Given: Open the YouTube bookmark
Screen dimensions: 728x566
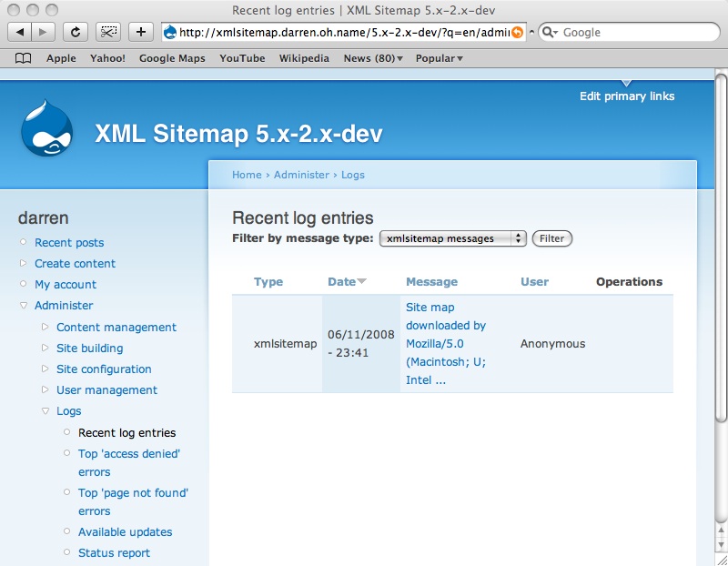Looking at the screenshot, I should click(x=242, y=58).
